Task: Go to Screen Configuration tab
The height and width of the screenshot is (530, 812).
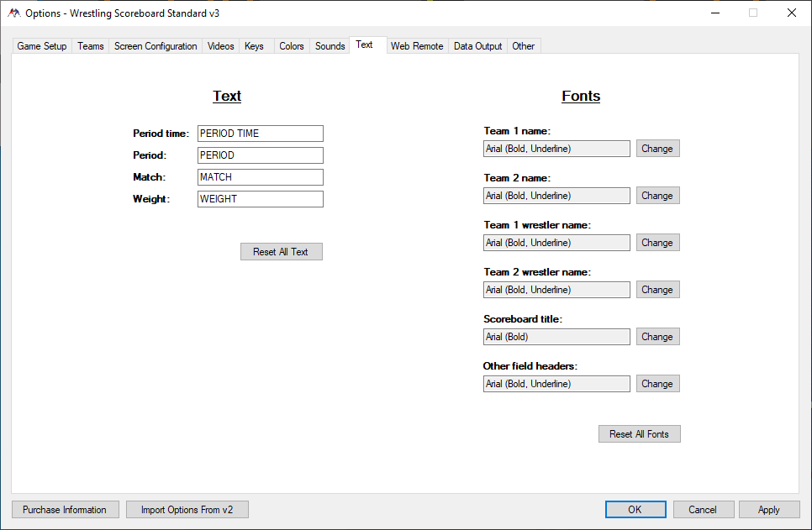Action: coord(156,46)
